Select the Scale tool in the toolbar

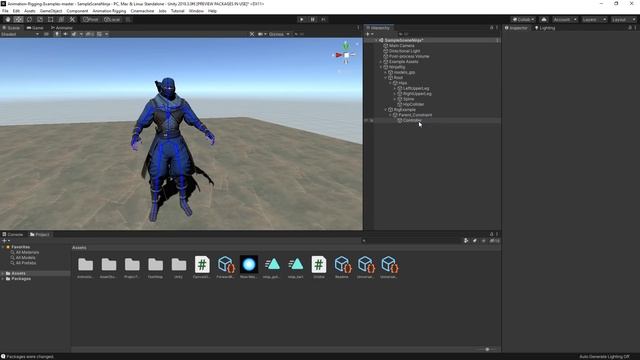[x=40, y=20]
